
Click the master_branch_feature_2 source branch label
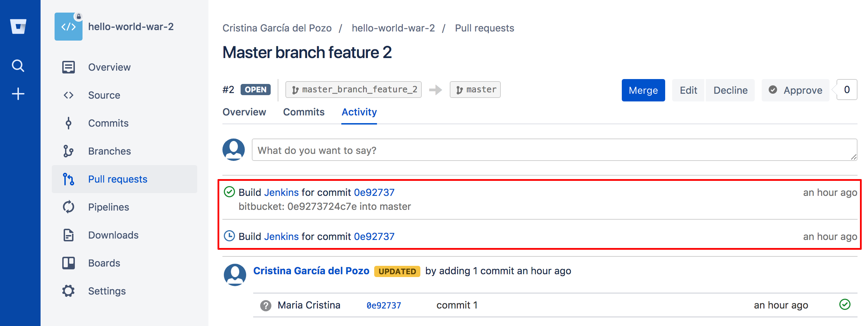[354, 90]
